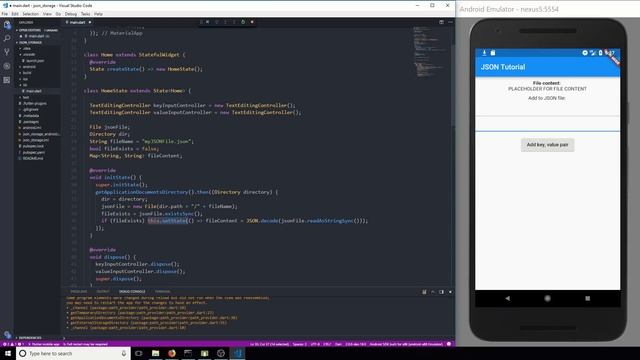The width and height of the screenshot is (640, 360).
Task: Open the View menu
Action: (x=47, y=14)
